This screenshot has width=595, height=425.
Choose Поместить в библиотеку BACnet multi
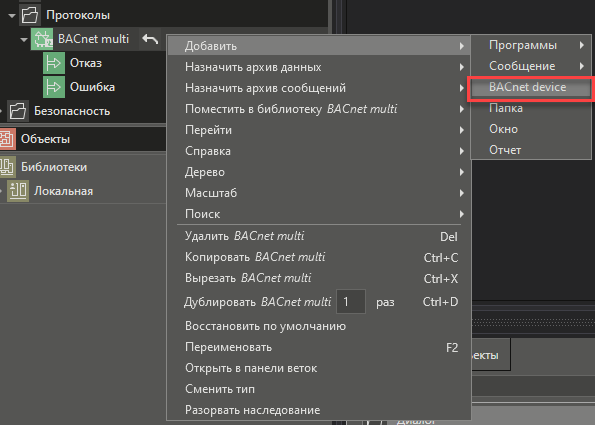319,109
